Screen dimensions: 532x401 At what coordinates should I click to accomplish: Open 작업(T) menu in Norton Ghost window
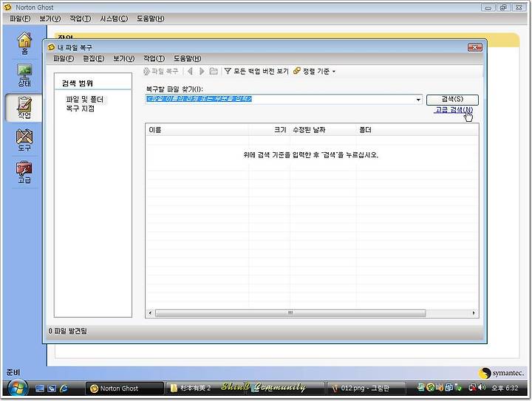click(81, 18)
